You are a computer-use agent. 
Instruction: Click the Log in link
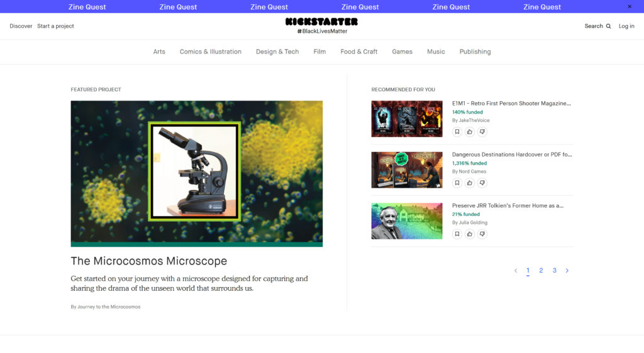[626, 26]
